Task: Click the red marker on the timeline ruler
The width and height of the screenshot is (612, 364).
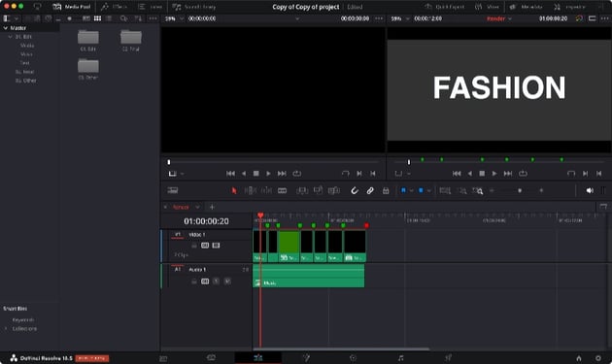Action: coord(366,225)
